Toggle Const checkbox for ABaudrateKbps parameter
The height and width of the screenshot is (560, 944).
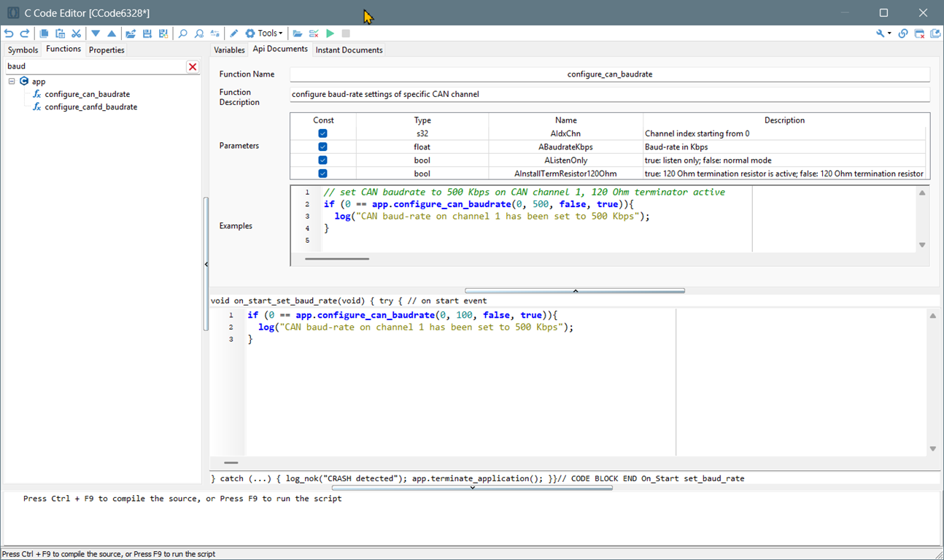(x=322, y=147)
